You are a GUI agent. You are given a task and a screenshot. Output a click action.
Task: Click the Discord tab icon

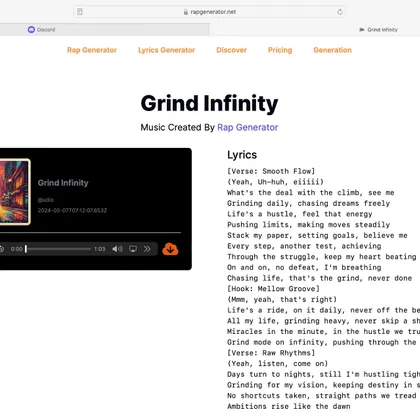point(31,30)
